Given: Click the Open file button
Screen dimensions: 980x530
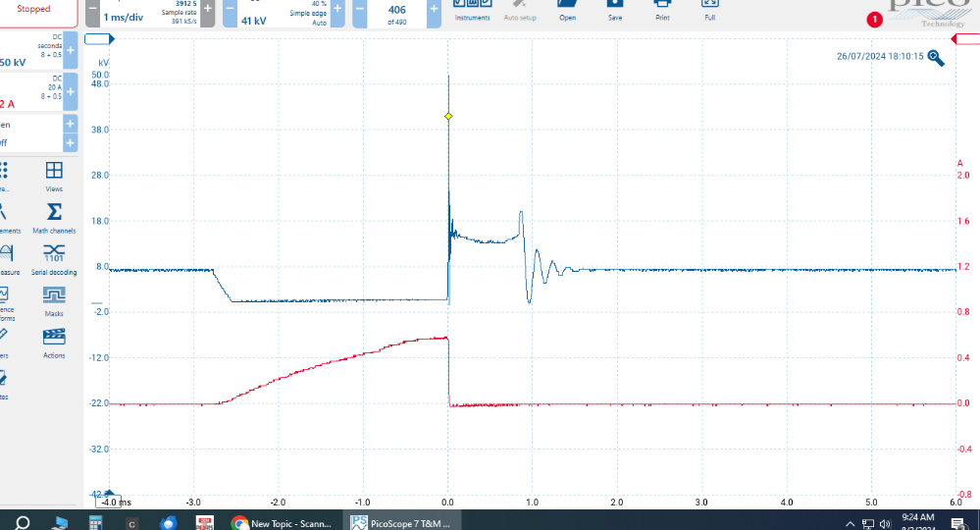Looking at the screenshot, I should [x=567, y=10].
